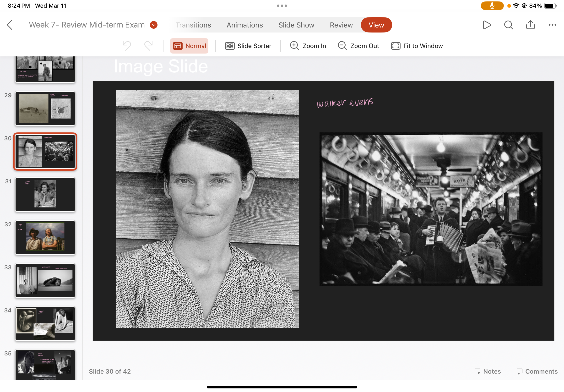The image size is (564, 392).
Task: Open the Slide Show tab
Action: [296, 25]
